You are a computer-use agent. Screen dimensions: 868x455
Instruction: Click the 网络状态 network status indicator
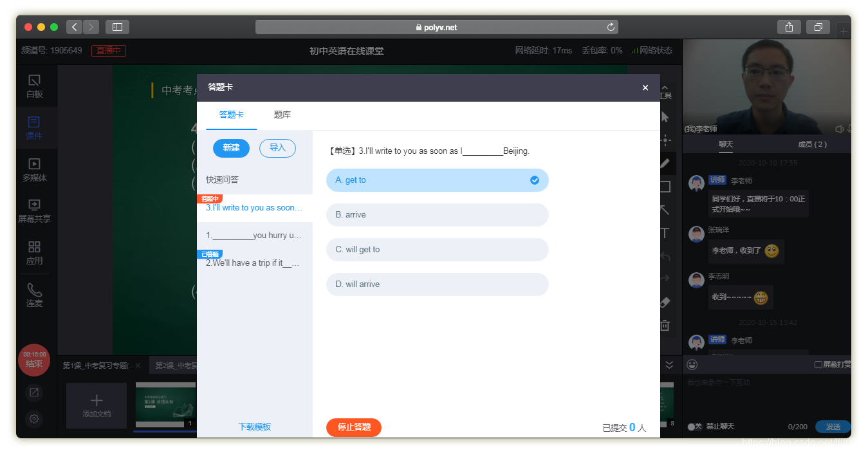coord(652,50)
